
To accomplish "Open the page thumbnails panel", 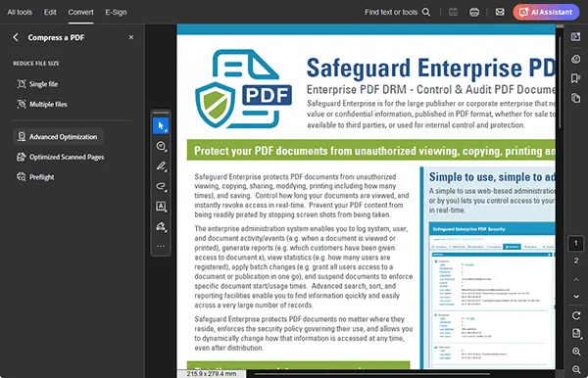I will coord(575,98).
